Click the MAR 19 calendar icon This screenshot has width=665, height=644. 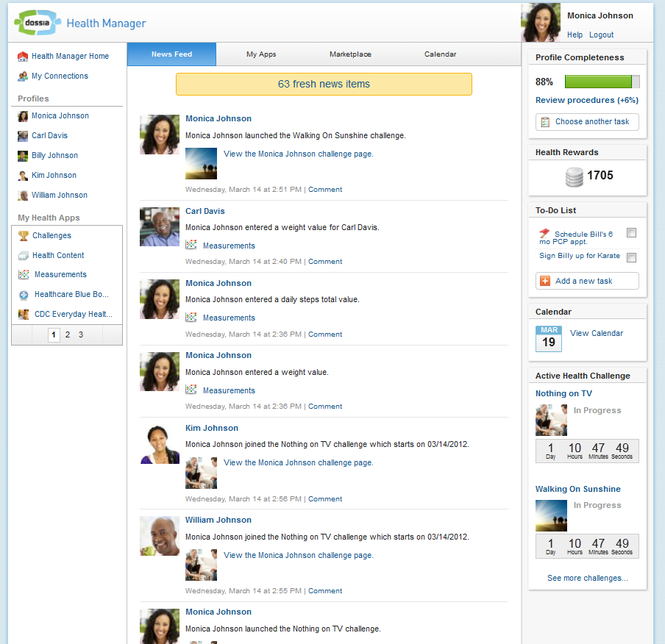[x=548, y=338]
